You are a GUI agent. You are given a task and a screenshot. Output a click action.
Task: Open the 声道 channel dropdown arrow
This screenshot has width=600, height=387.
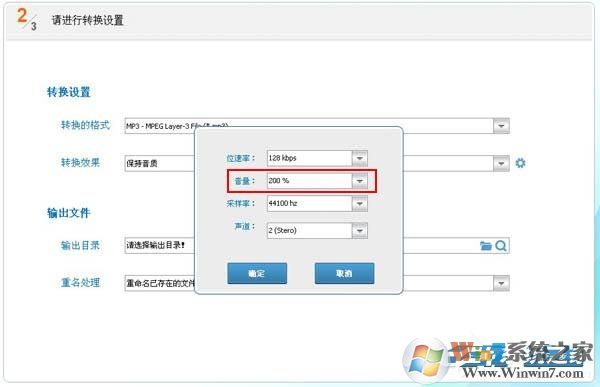(x=359, y=230)
